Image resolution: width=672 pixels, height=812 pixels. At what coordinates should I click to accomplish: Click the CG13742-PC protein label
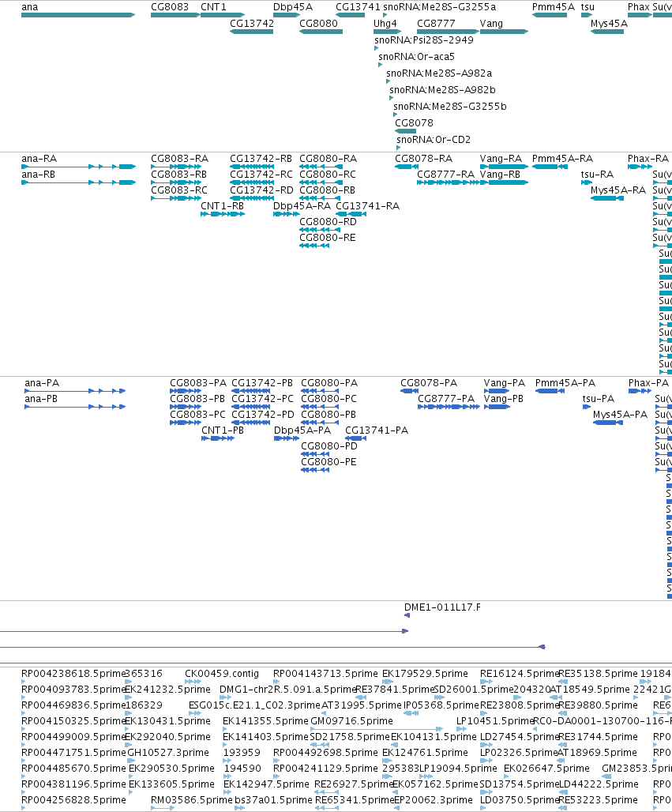pyautogui.click(x=262, y=399)
